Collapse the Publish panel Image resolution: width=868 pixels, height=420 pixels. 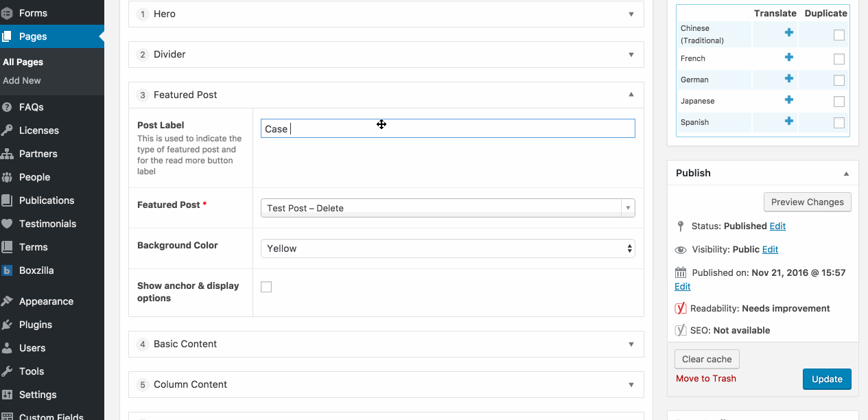(846, 173)
